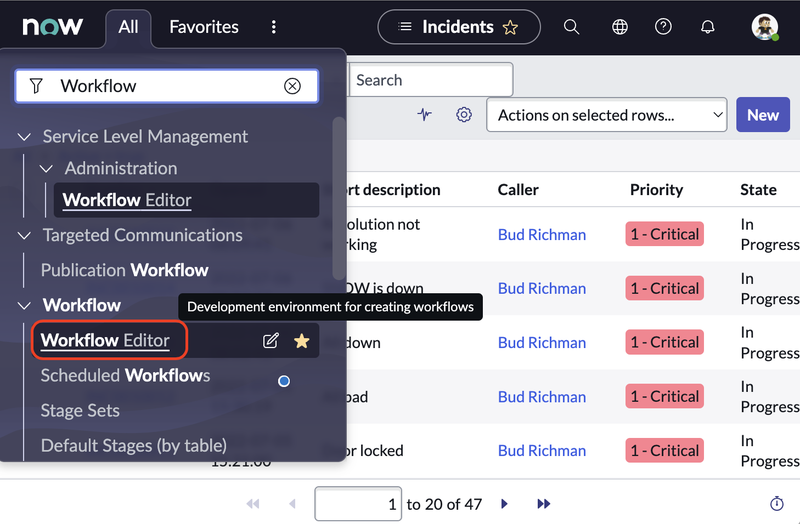Click the user avatar in header

[765, 27]
